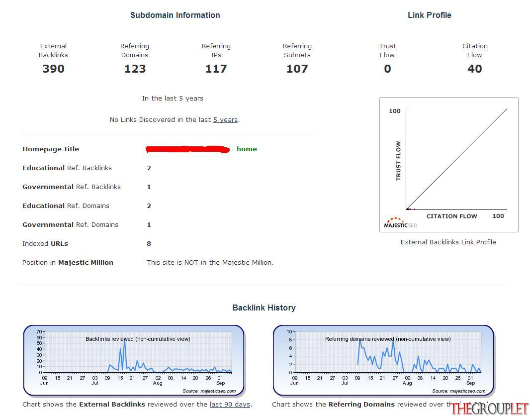Click the Homepage Title label

(x=51, y=149)
